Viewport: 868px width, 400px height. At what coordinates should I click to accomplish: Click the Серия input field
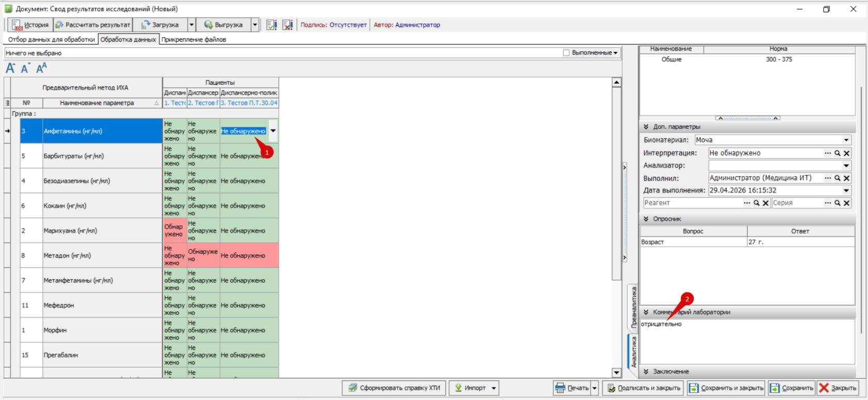click(x=797, y=203)
